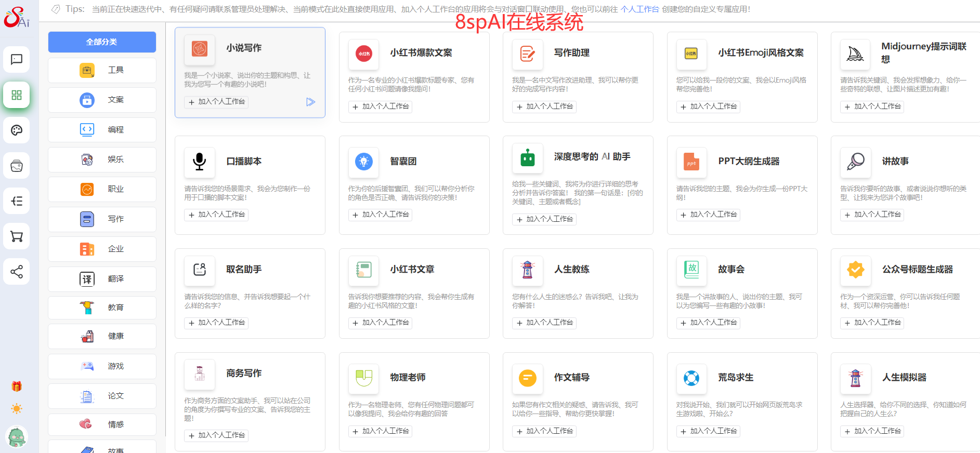Click the 物理老师 app icon
This screenshot has width=980, height=453.
coord(364,378)
